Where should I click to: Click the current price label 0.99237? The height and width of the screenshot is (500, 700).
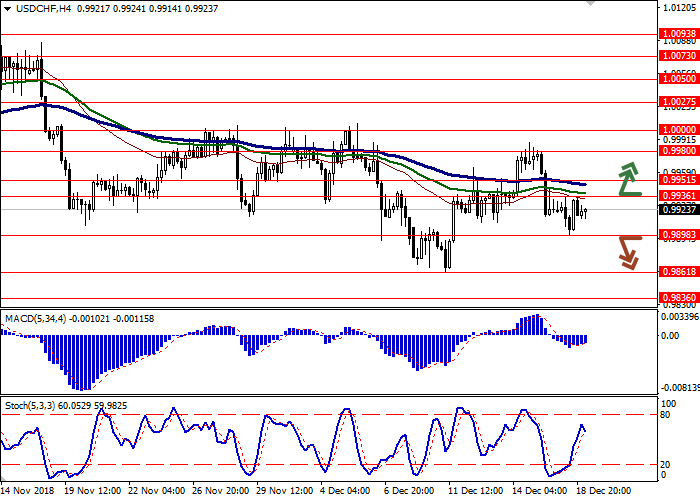click(x=678, y=210)
